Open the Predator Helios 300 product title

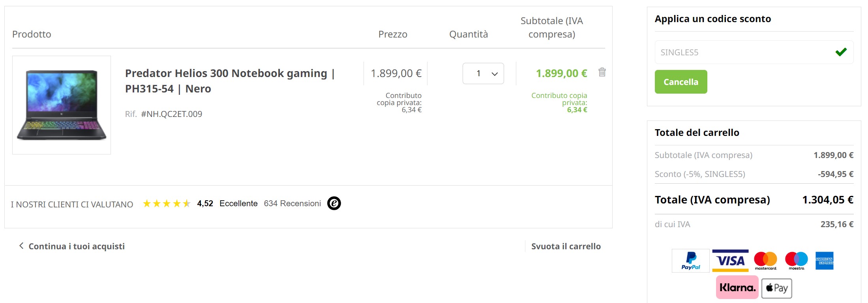(230, 81)
